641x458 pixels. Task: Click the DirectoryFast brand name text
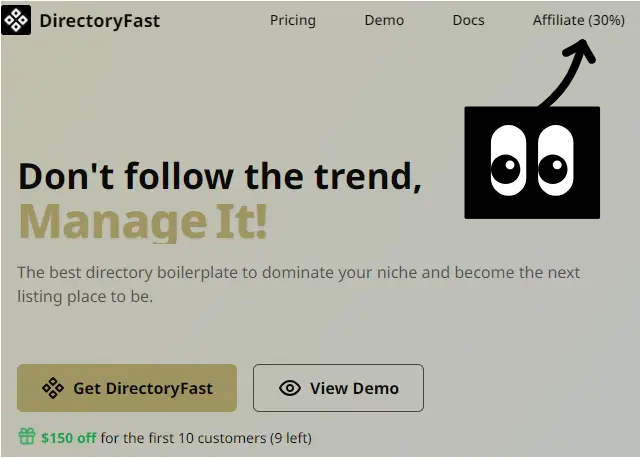[x=100, y=21]
